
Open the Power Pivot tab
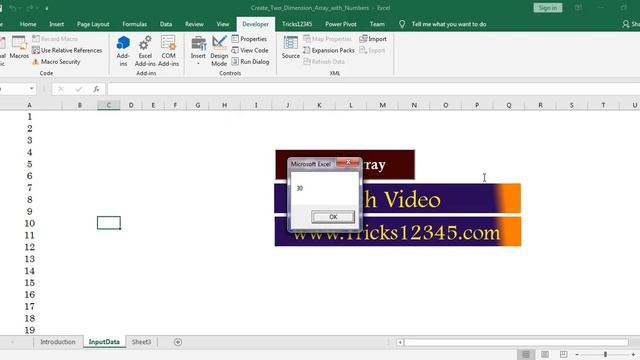click(x=341, y=24)
